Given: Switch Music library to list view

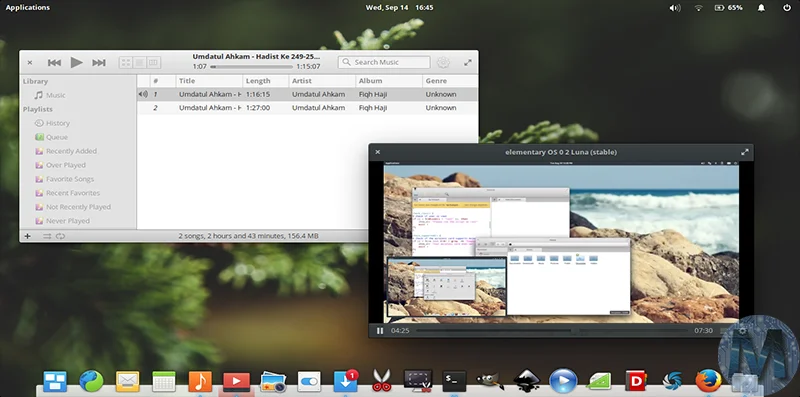Looking at the screenshot, I should pyautogui.click(x=139, y=62).
